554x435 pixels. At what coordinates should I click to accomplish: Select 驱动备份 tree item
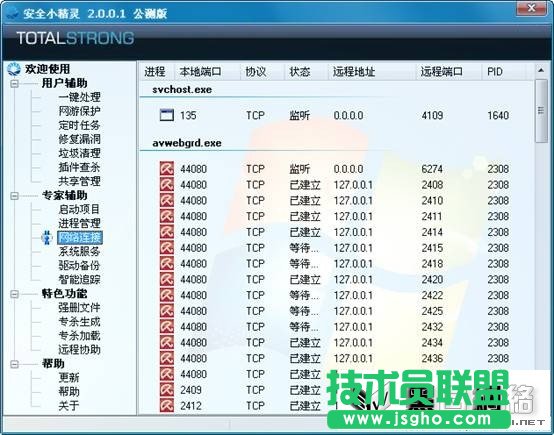[79, 265]
